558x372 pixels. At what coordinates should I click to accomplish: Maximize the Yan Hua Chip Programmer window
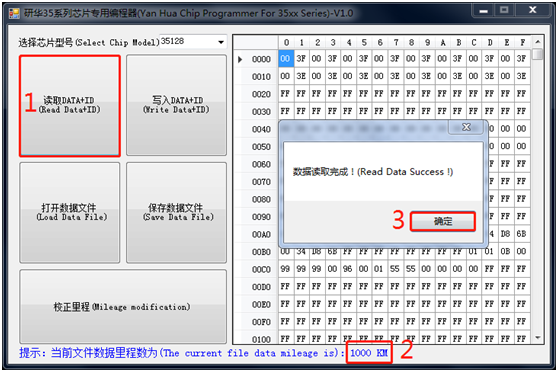coord(504,10)
